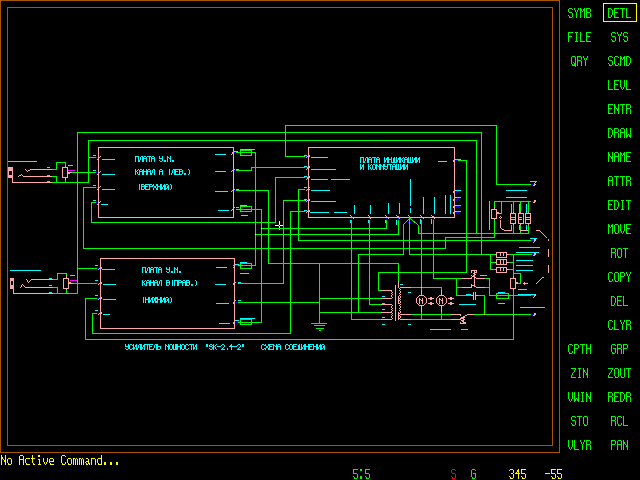
Task: Click the SYS command
Action: click(x=619, y=37)
